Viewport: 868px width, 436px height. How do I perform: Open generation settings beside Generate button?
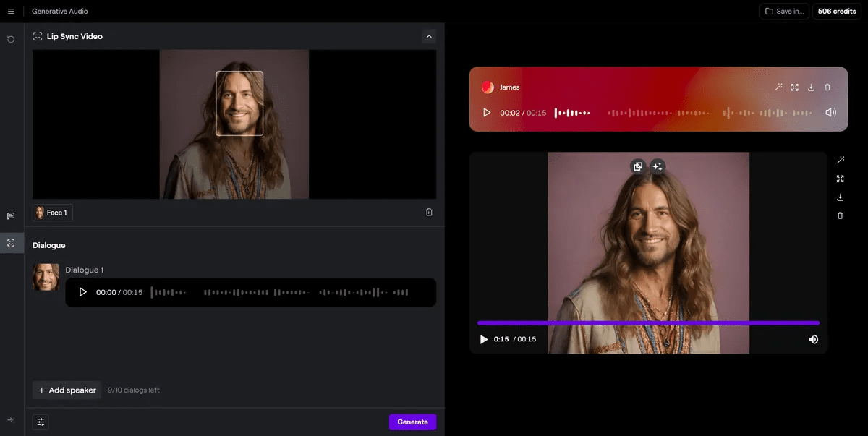click(40, 422)
